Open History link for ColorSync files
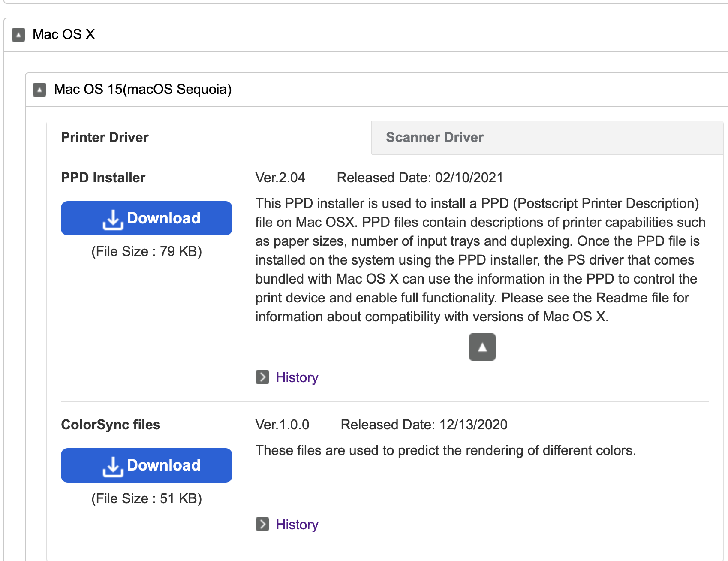Viewport: 728px width, 561px height. (x=297, y=525)
